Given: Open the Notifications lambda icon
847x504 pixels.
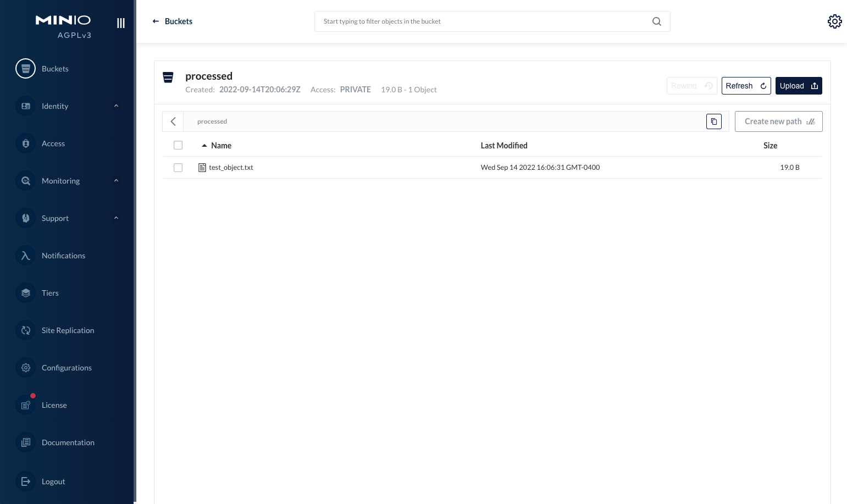Looking at the screenshot, I should coord(25,256).
